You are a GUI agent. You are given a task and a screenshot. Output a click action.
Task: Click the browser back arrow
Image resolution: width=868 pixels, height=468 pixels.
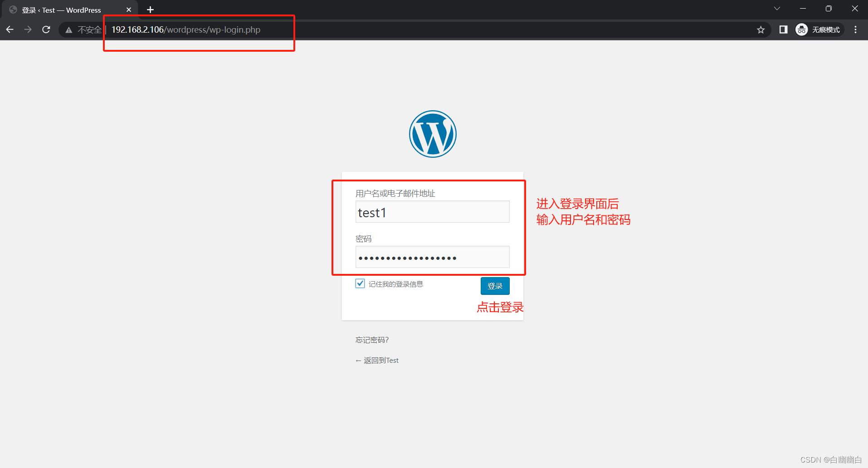point(10,29)
